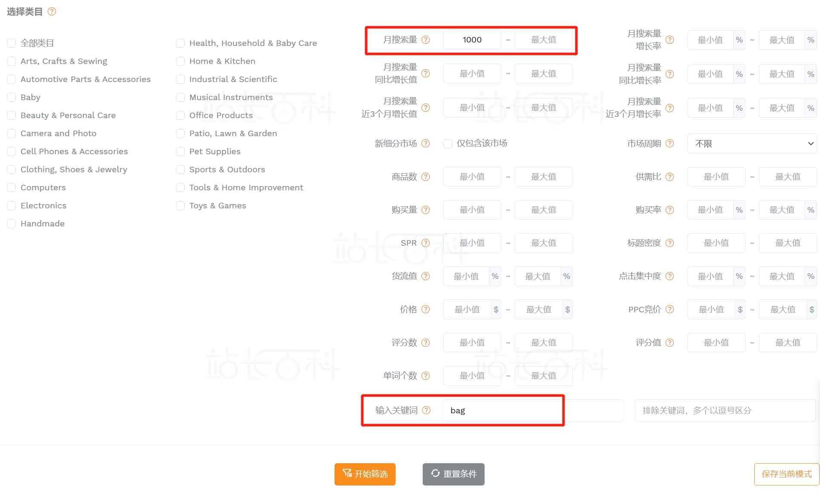Open the 价格 question mark icon
This screenshot has width=820, height=504.
(426, 309)
